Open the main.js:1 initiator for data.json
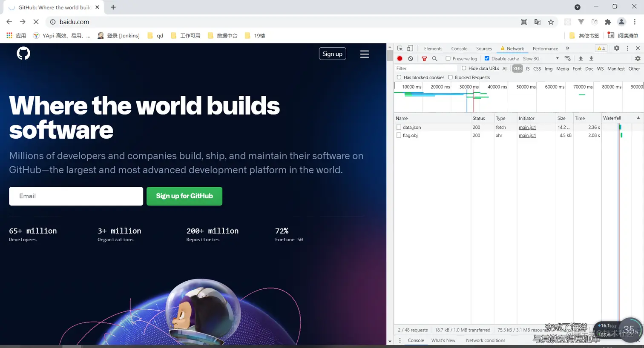The height and width of the screenshot is (348, 644). pos(527,127)
